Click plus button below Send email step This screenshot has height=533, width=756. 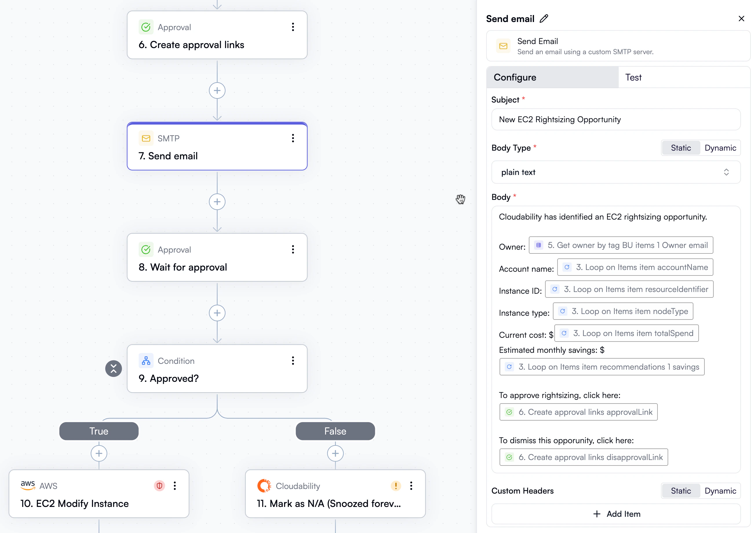(217, 202)
